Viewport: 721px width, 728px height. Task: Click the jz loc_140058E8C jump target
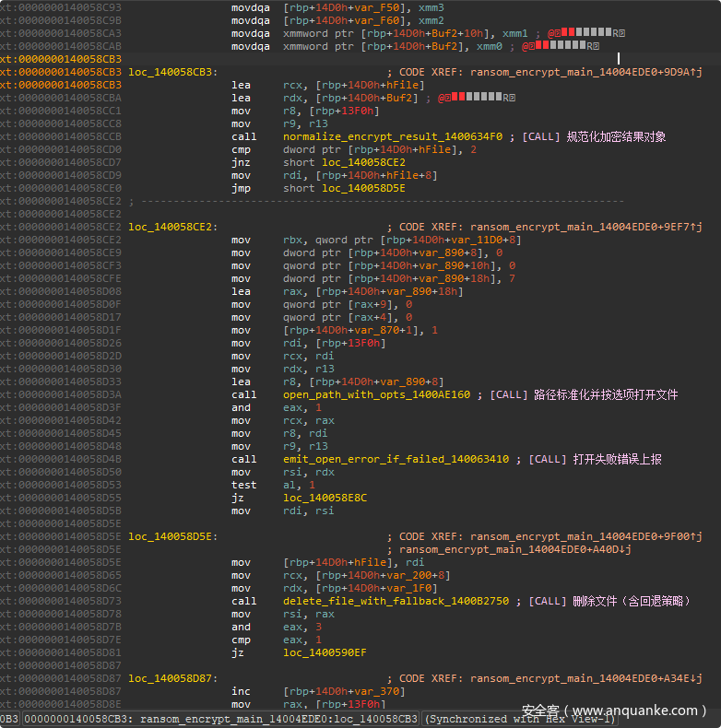click(325, 498)
